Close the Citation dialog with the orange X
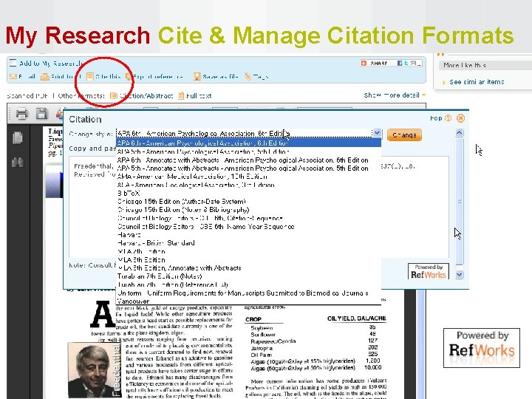Screen dimensions: 532x399 point(460,118)
